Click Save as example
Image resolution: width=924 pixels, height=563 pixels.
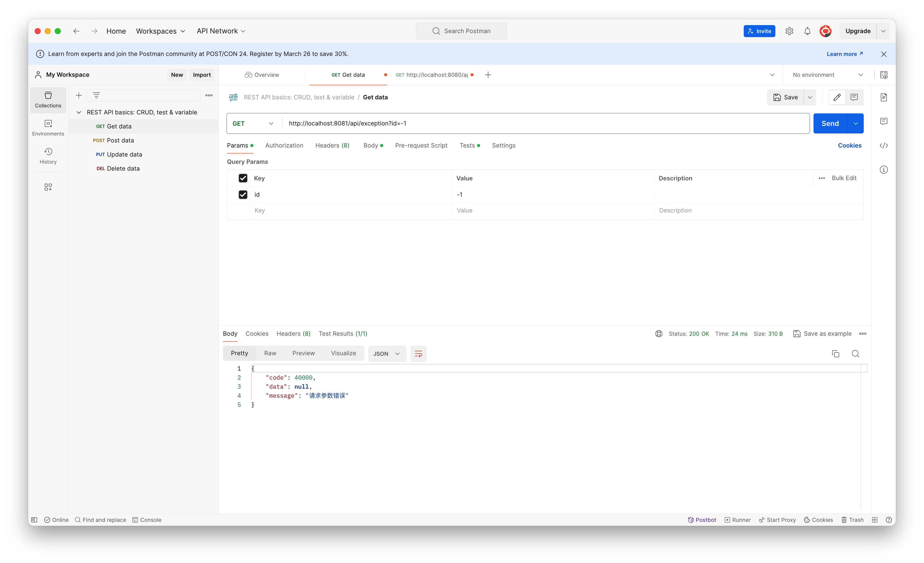(822, 334)
